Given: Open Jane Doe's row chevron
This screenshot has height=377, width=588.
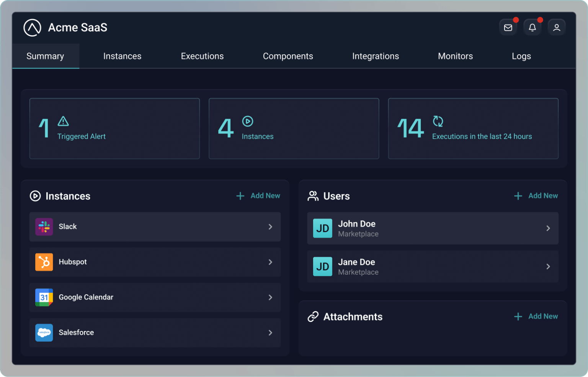Looking at the screenshot, I should coord(548,267).
